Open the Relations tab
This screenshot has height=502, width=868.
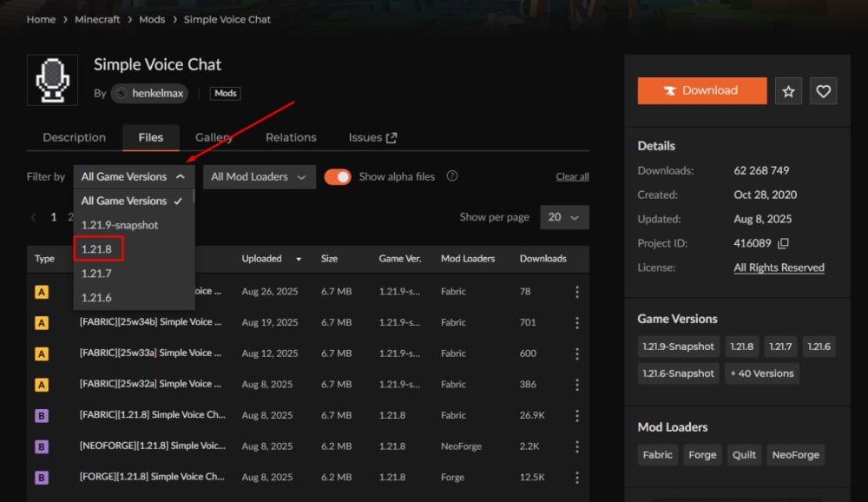click(x=291, y=137)
